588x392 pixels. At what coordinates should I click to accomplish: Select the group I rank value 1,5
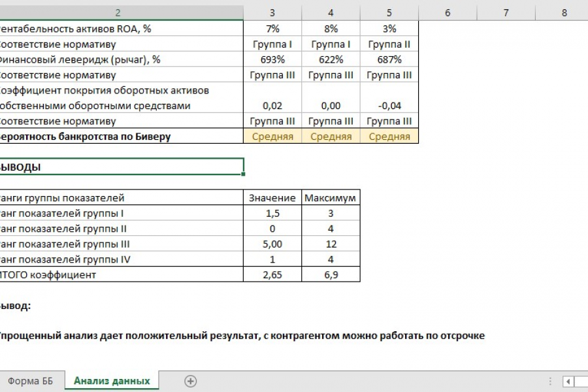pyautogui.click(x=272, y=213)
